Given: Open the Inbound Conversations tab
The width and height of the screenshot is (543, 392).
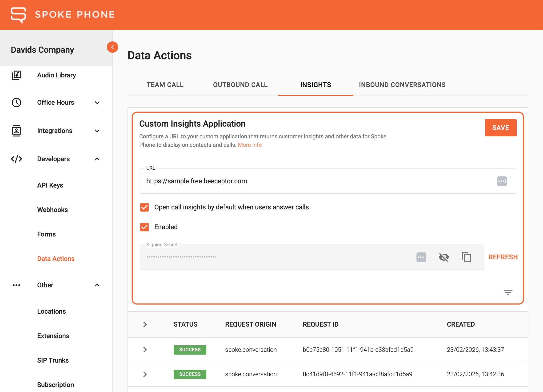Looking at the screenshot, I should pyautogui.click(x=402, y=85).
